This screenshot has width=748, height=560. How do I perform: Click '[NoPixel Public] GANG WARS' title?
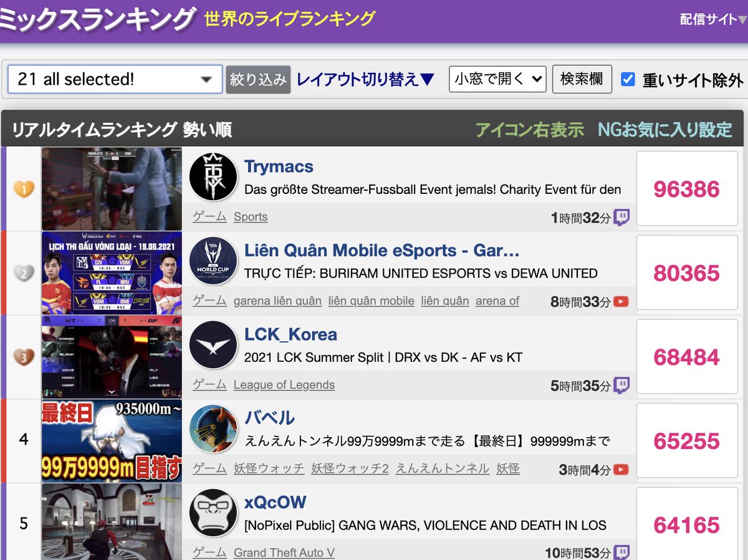(425, 525)
